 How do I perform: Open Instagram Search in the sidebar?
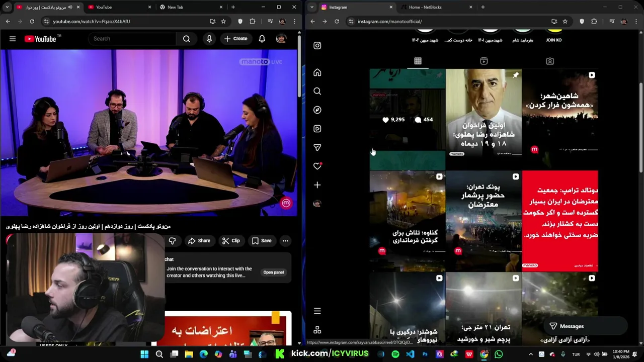[317, 91]
